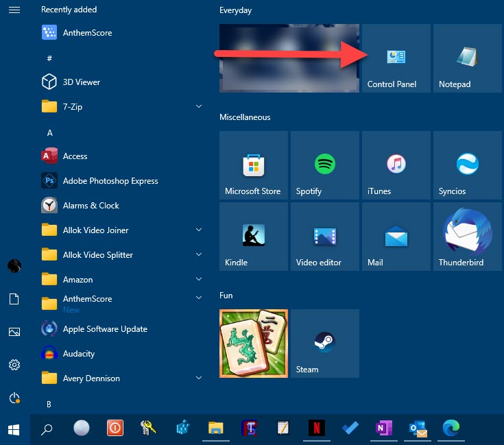The width and height of the screenshot is (504, 445).
Task: Open the red-blue letter-T taskbar app
Action: (x=250, y=429)
